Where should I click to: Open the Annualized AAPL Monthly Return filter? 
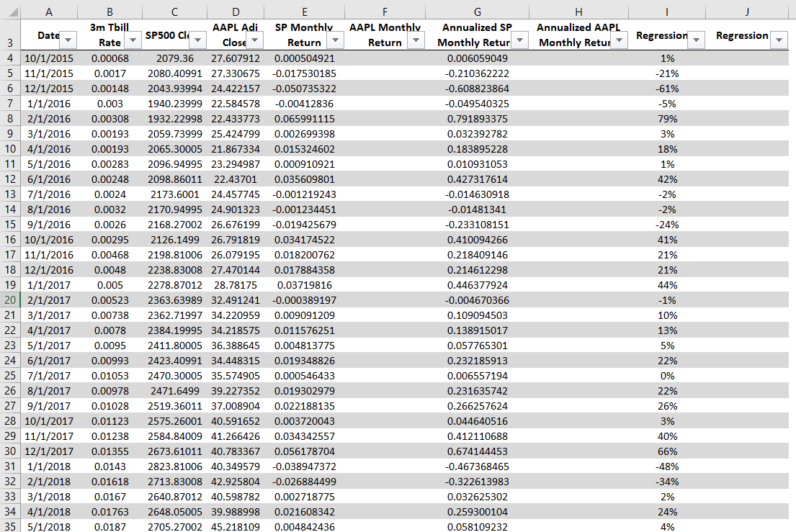pos(619,41)
